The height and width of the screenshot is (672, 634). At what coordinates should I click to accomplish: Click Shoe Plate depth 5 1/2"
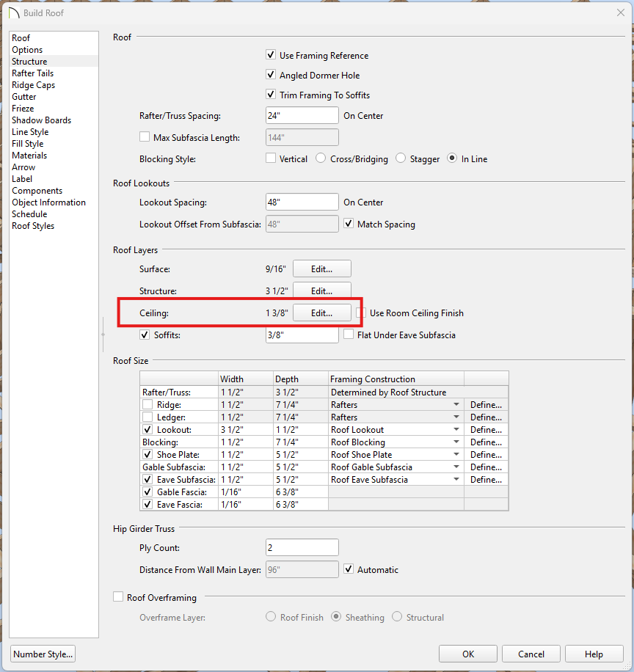point(301,454)
